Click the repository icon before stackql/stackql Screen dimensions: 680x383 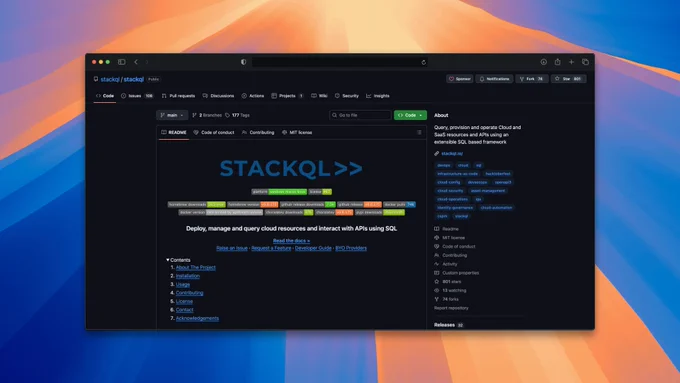click(x=96, y=79)
